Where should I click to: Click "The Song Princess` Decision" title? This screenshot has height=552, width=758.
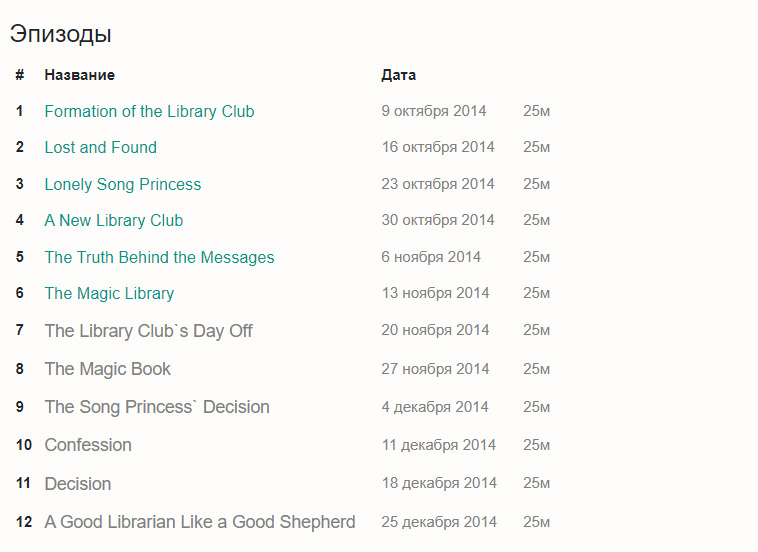(x=157, y=407)
